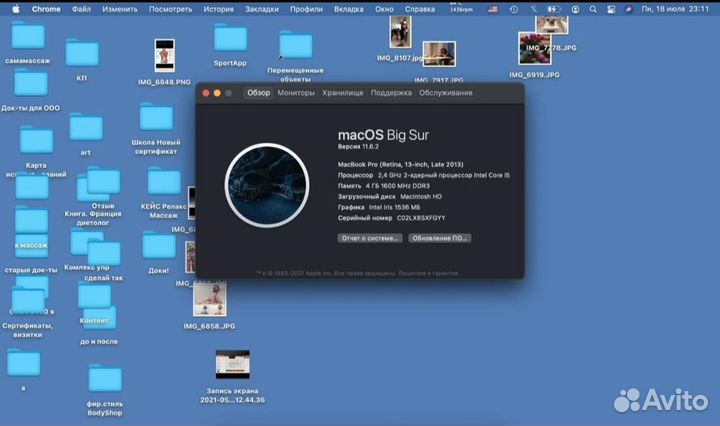This screenshot has width=720, height=426.
Task: Click the 1436rpm fan speed indicator
Action: pos(461,8)
